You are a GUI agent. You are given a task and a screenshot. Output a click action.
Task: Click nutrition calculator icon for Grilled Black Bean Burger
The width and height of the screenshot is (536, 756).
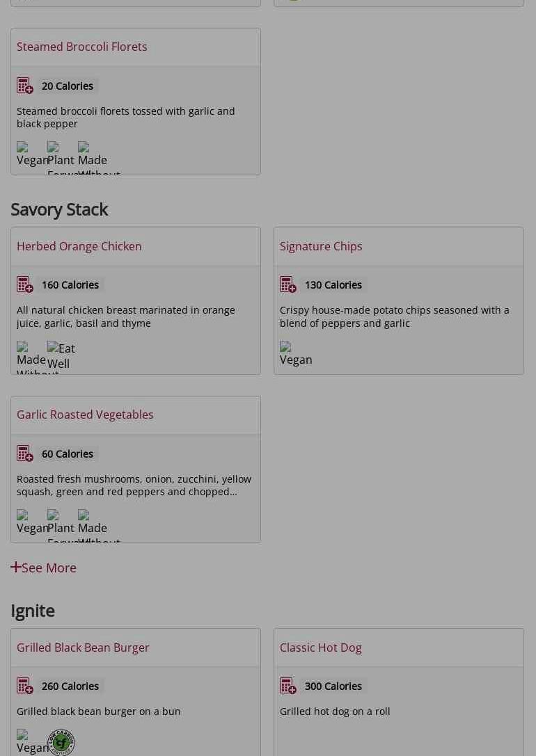pos(25,686)
